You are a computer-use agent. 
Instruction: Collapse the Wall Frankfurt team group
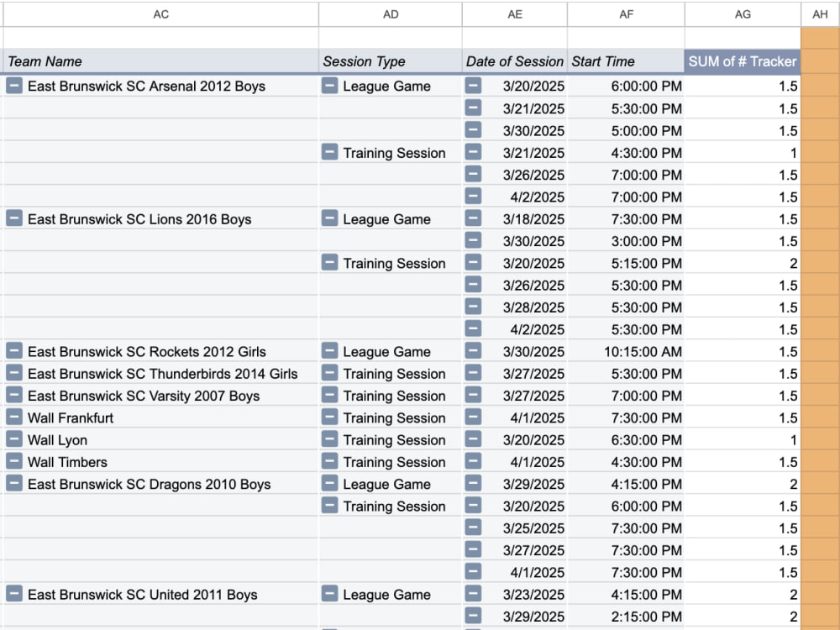pos(14,417)
